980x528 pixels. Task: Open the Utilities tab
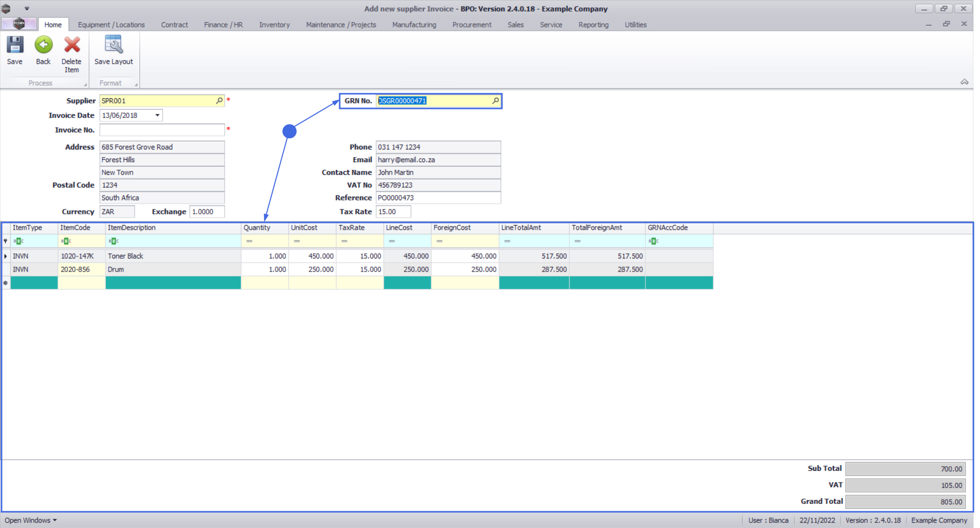635,24
